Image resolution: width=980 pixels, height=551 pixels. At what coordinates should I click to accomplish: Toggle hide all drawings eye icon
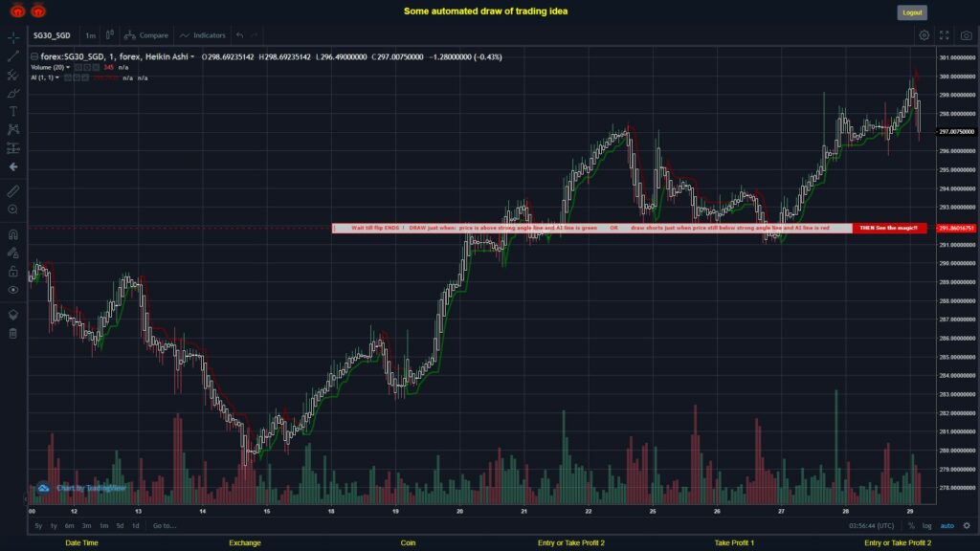[x=13, y=290]
